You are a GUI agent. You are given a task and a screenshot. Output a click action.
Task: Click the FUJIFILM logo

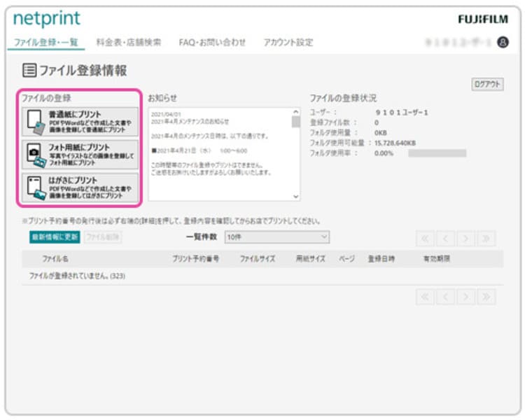pyautogui.click(x=483, y=20)
